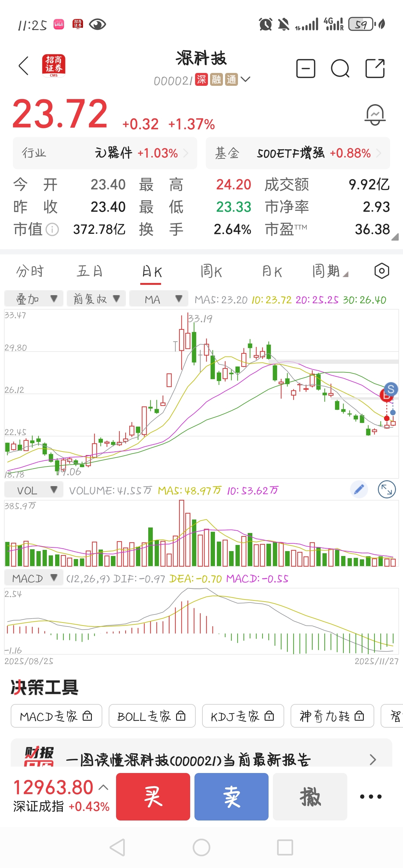Image resolution: width=403 pixels, height=868 pixels.
Task: Tap the 成交额 9.92亿 value
Action: tap(369, 185)
